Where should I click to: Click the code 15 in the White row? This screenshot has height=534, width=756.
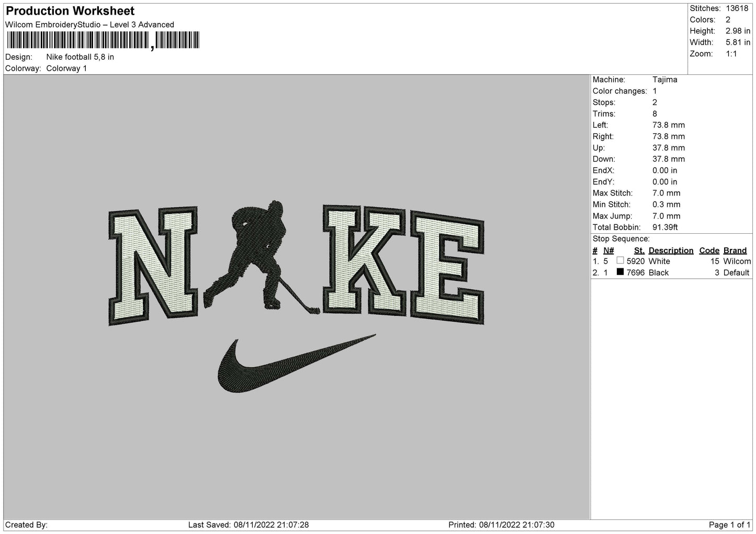(715, 262)
